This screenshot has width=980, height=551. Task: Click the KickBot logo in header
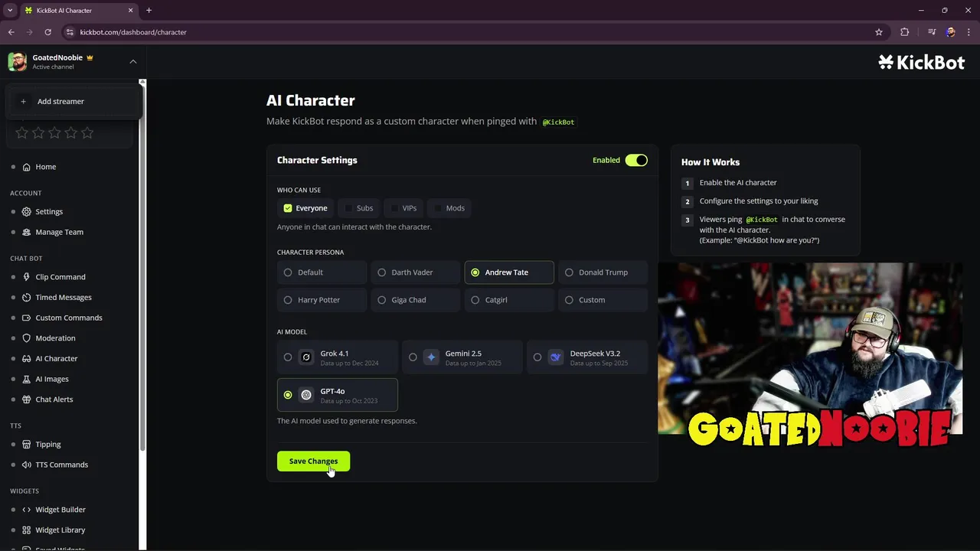(x=922, y=63)
